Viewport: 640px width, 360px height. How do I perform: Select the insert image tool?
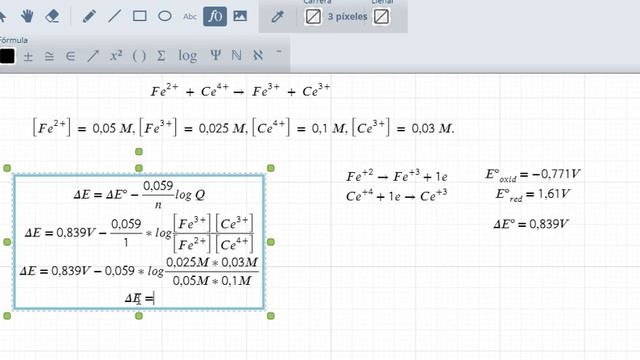click(240, 16)
